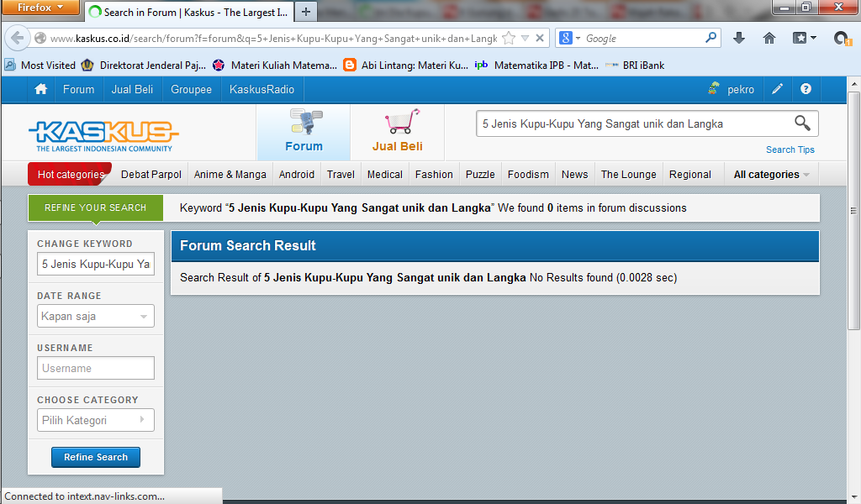Open the URL history dropdown arrow

525,38
